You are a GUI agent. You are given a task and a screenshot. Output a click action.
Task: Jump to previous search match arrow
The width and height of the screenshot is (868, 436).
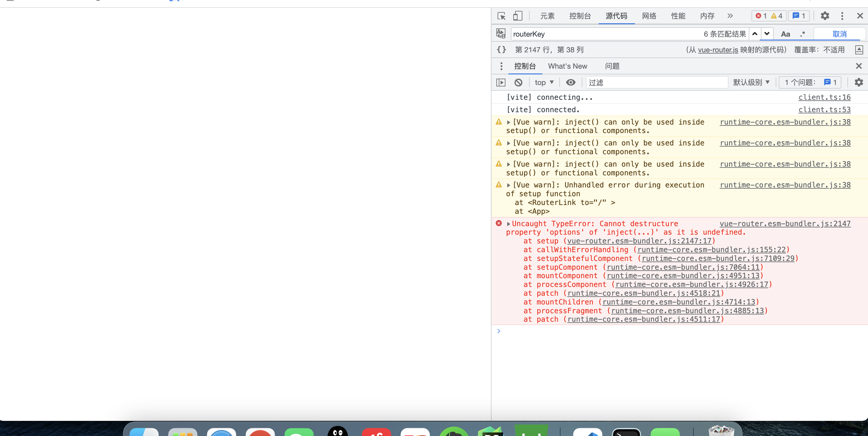pos(755,34)
